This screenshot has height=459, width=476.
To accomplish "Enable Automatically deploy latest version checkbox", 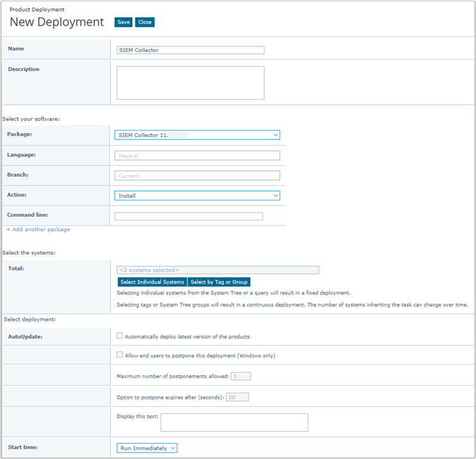I will [119, 336].
